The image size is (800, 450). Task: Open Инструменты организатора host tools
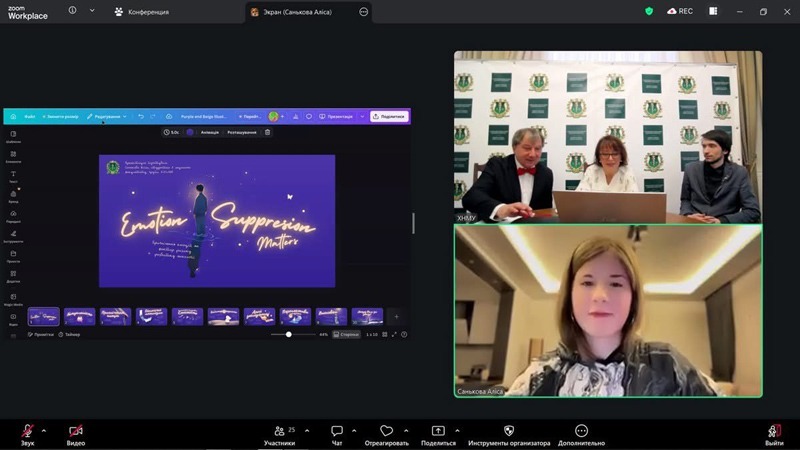click(x=508, y=431)
